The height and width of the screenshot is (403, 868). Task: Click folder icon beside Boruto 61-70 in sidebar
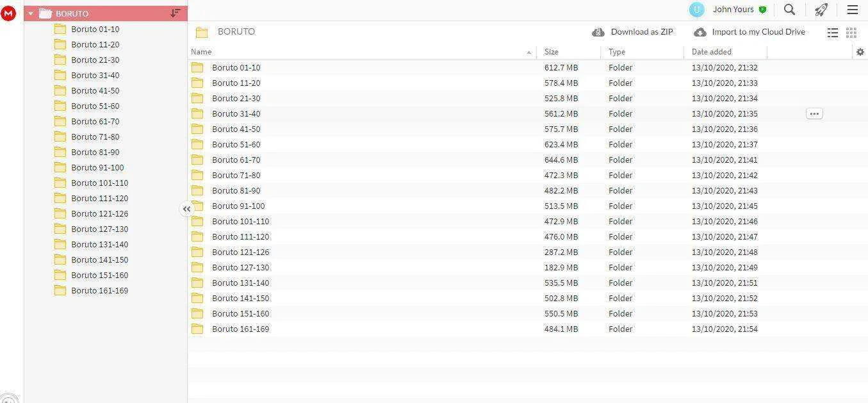(60, 121)
